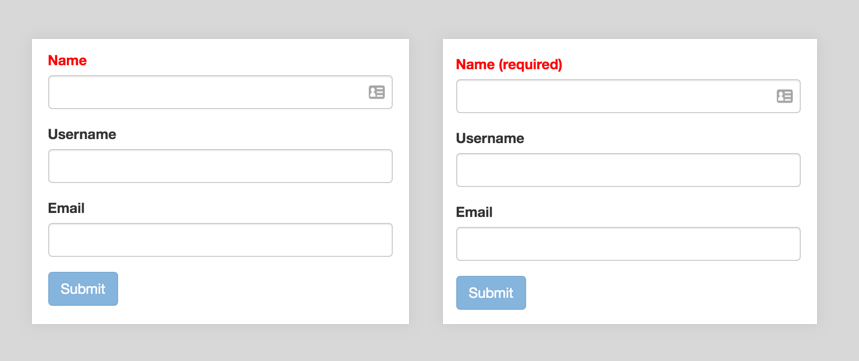Focus the Name input in the left form
Image resolution: width=859 pixels, height=361 pixels.
click(220, 92)
